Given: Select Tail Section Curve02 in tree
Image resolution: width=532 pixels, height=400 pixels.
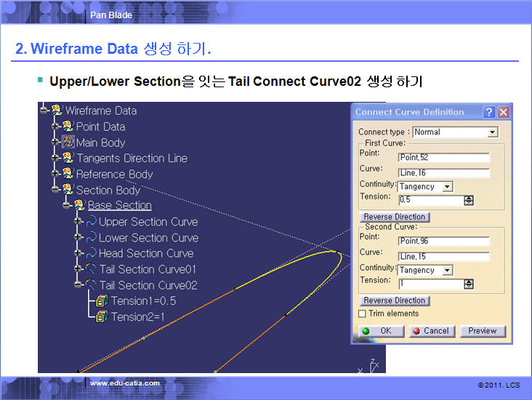Looking at the screenshot, I should click(148, 285).
